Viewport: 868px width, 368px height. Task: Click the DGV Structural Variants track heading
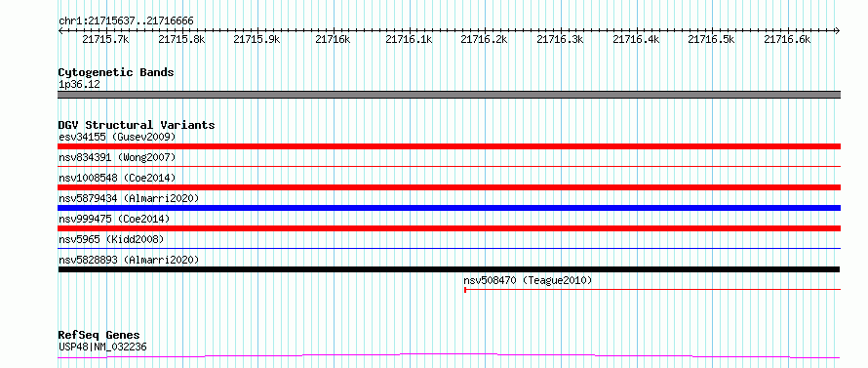click(x=137, y=125)
